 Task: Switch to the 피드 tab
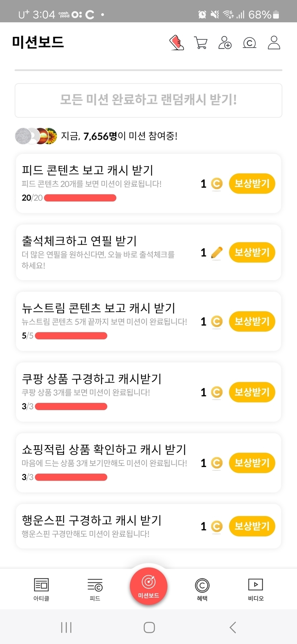click(95, 589)
